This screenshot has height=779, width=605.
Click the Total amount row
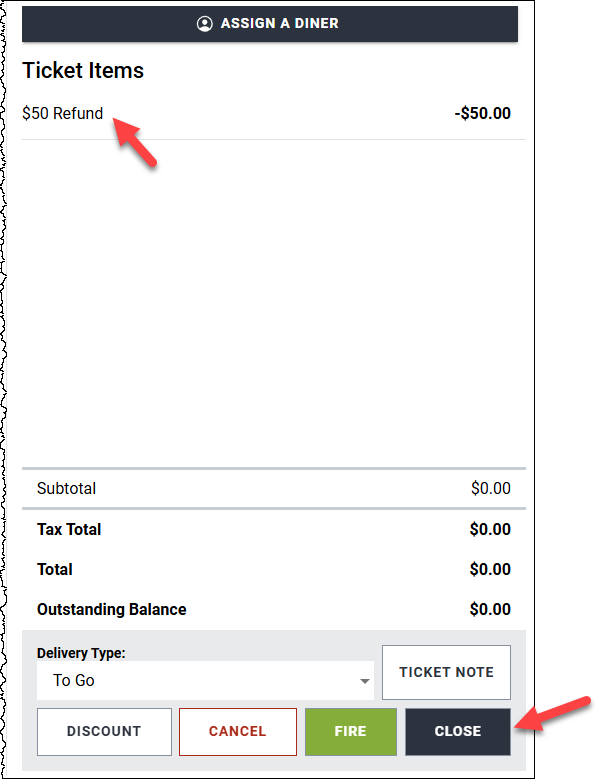coord(274,569)
